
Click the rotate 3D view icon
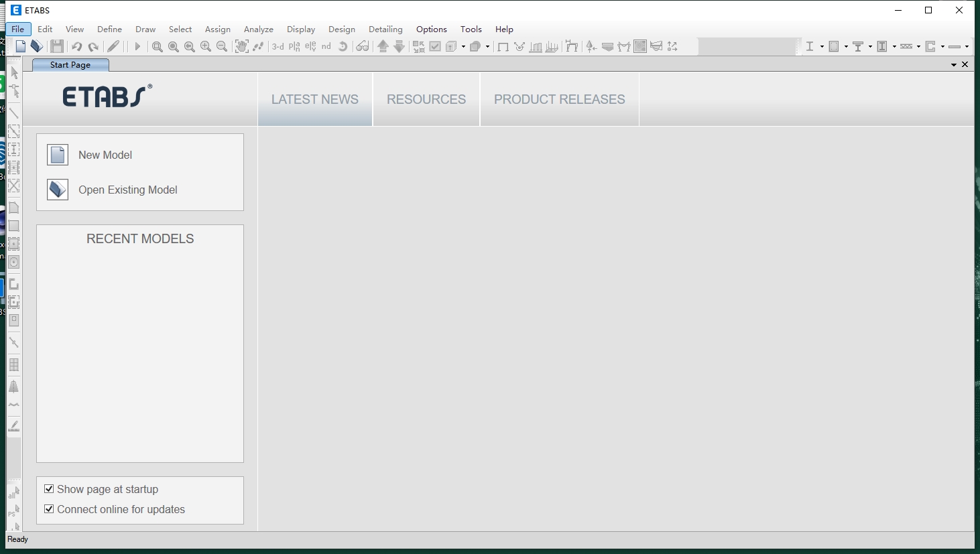(343, 46)
